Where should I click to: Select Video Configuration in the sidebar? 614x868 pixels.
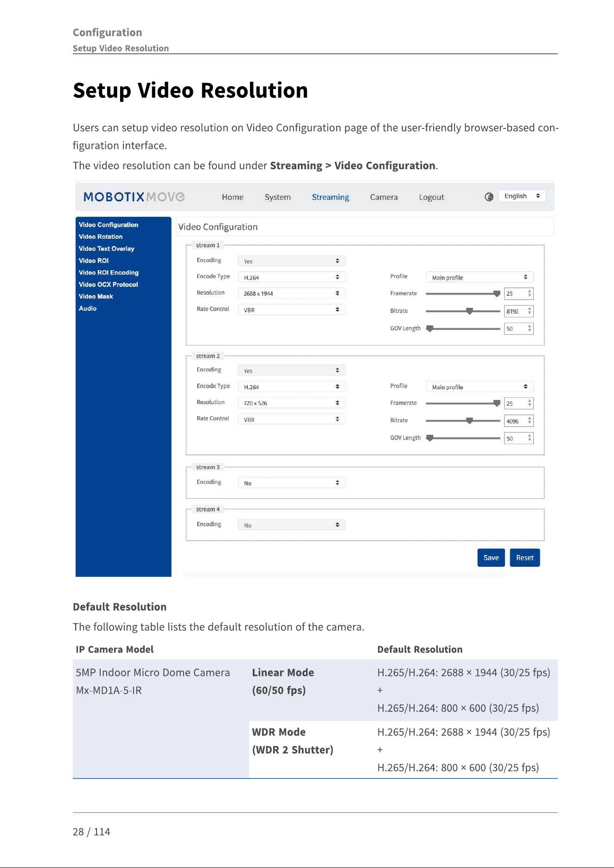coord(109,225)
